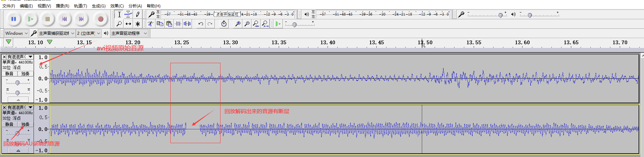Screen dimensions: 644x157
Task: Pause playback with the Pause button
Action: [14, 19]
